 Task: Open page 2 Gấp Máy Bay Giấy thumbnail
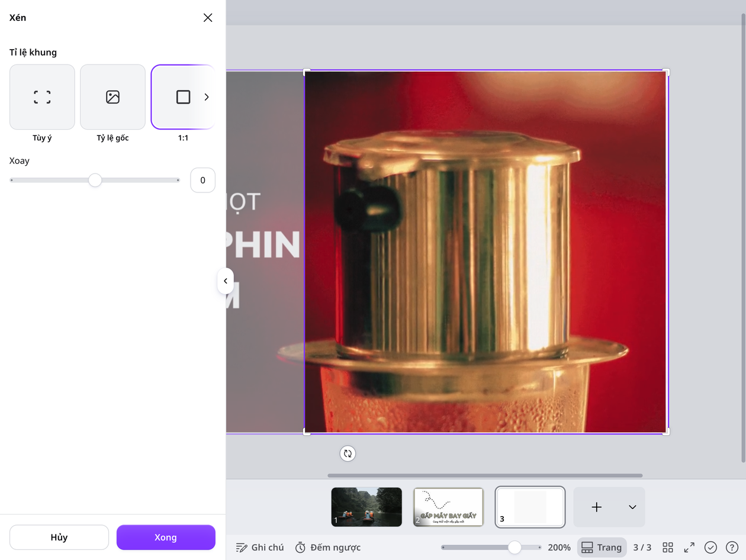click(x=448, y=507)
